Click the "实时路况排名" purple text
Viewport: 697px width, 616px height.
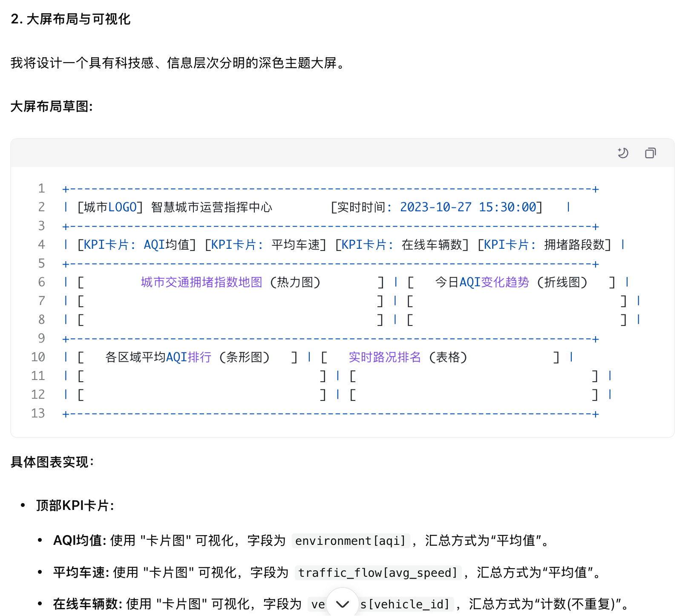[385, 357]
